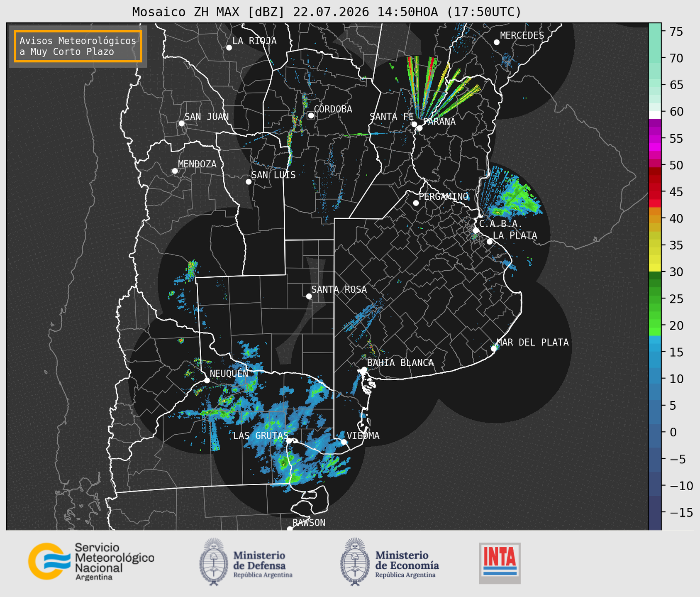700x597 pixels.
Task: Click the CÓRDOBA city marker dot
Action: pos(311,115)
